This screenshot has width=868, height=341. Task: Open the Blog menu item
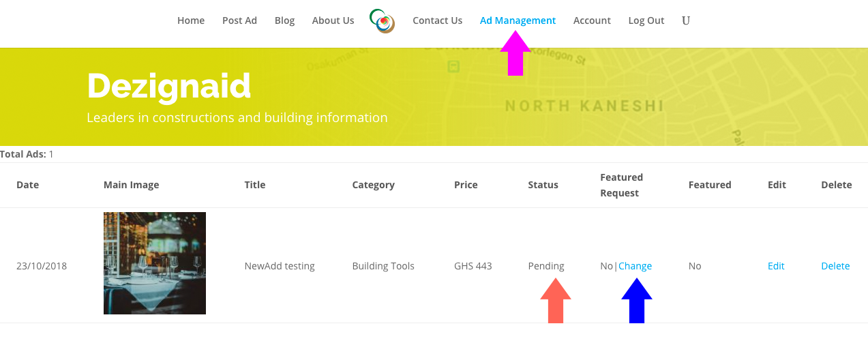coord(284,20)
